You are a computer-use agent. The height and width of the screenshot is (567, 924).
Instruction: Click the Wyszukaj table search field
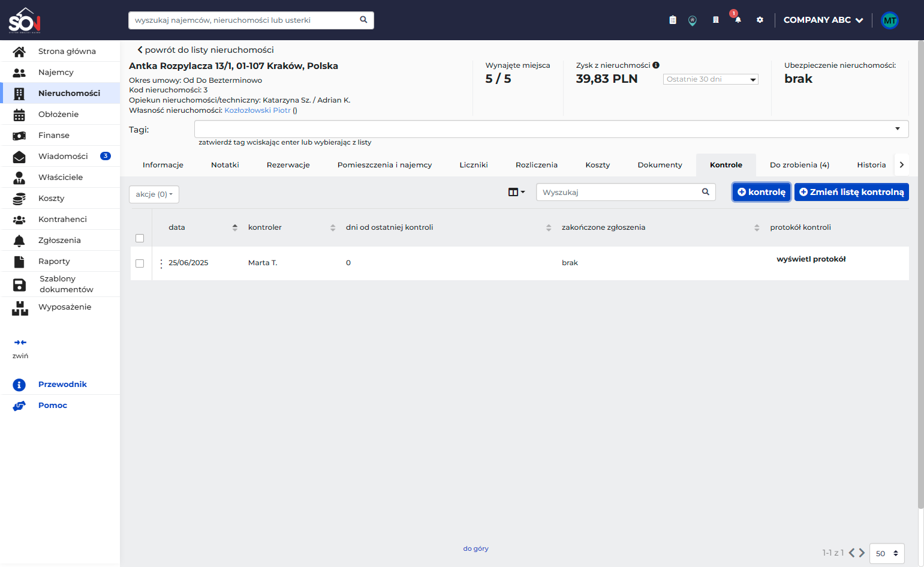625,192
